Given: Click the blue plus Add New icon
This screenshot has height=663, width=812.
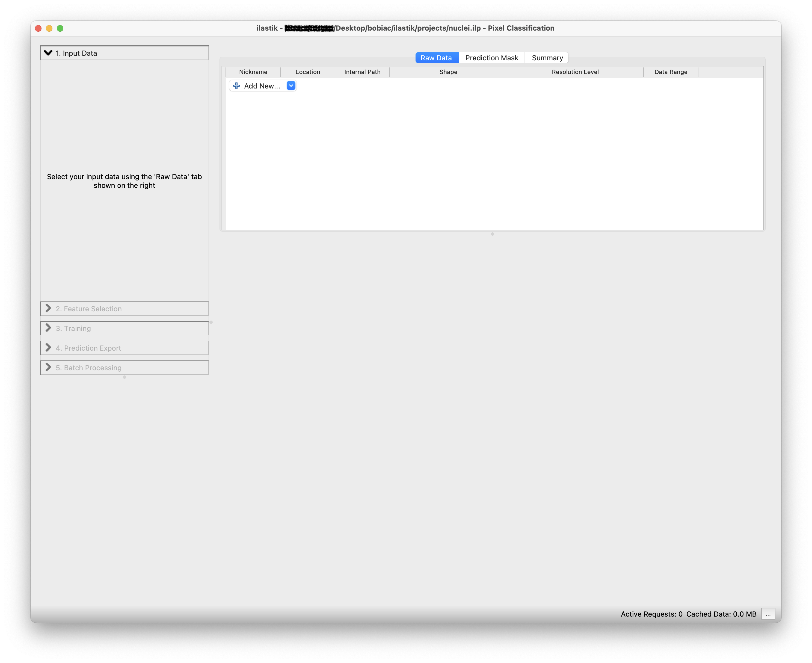Looking at the screenshot, I should click(236, 86).
